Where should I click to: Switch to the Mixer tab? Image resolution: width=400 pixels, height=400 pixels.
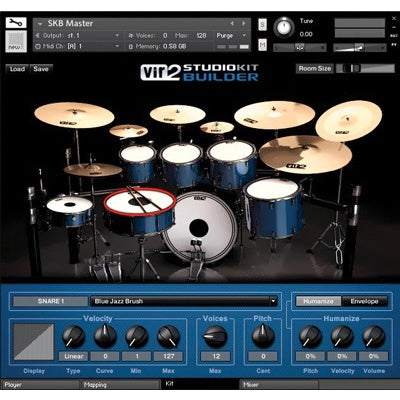[279, 384]
